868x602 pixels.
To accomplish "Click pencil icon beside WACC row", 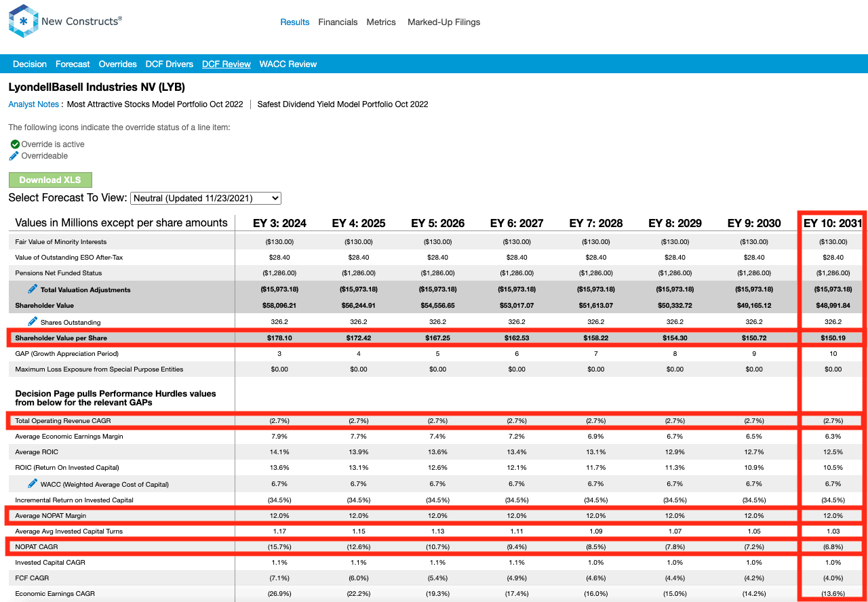I will point(33,483).
